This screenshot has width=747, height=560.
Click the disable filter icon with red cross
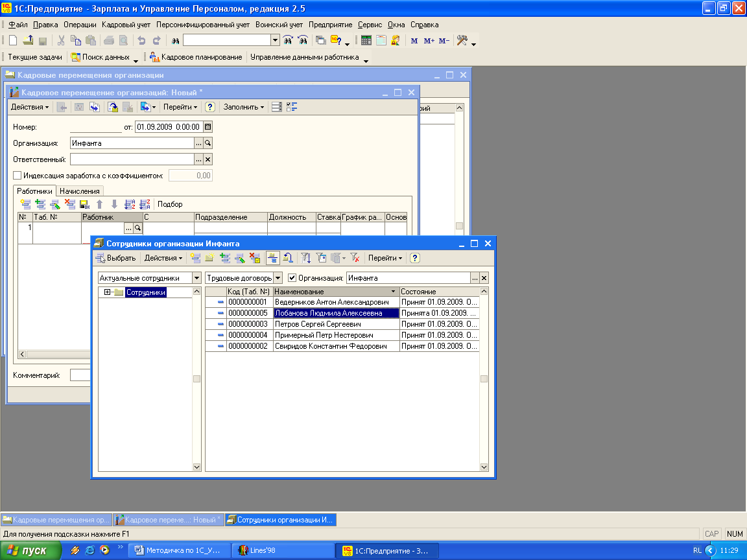coord(355,258)
